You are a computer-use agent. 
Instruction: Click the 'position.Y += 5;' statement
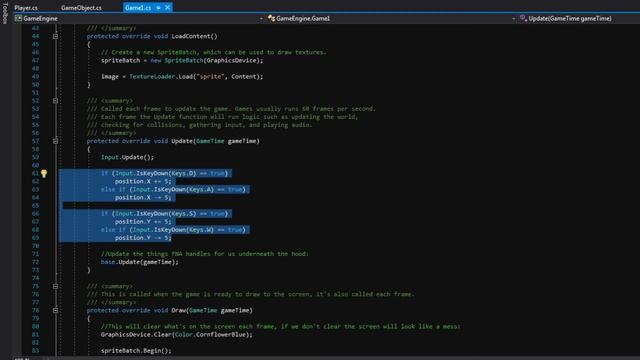(x=143, y=222)
